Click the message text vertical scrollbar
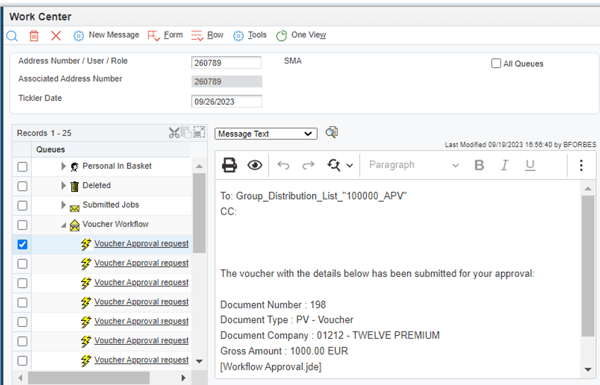Image resolution: width=600 pixels, height=385 pixels. point(588,266)
